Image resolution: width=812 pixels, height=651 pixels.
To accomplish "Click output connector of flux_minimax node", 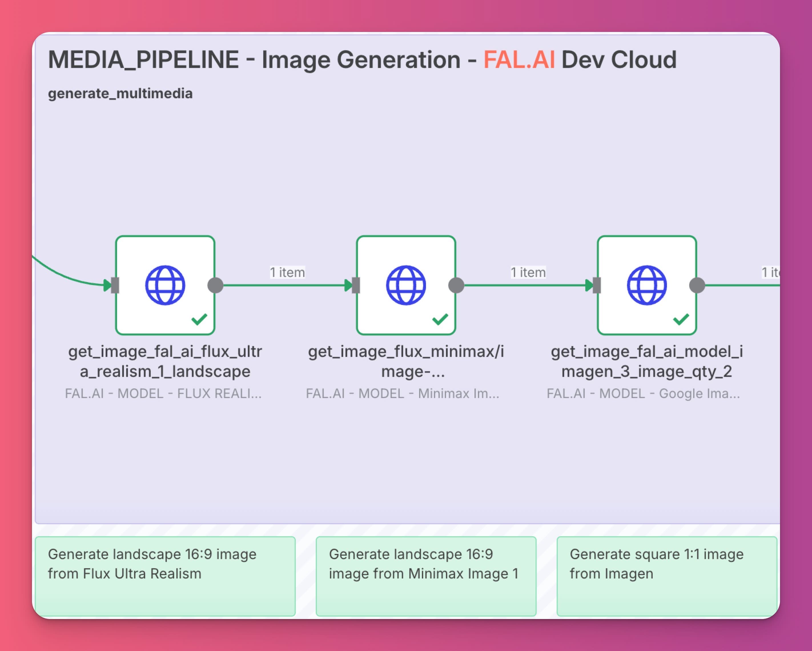I will point(456,285).
